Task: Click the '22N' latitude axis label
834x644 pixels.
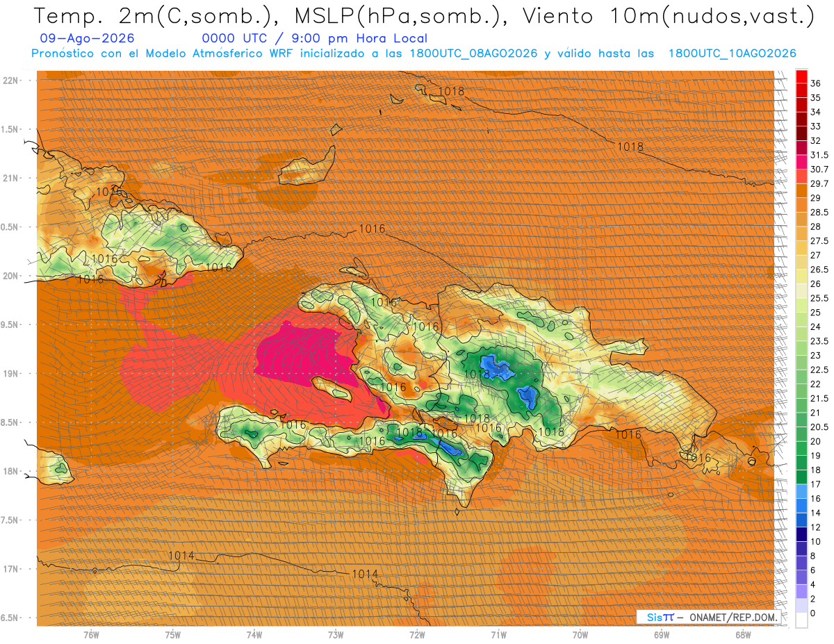Action: coord(12,80)
